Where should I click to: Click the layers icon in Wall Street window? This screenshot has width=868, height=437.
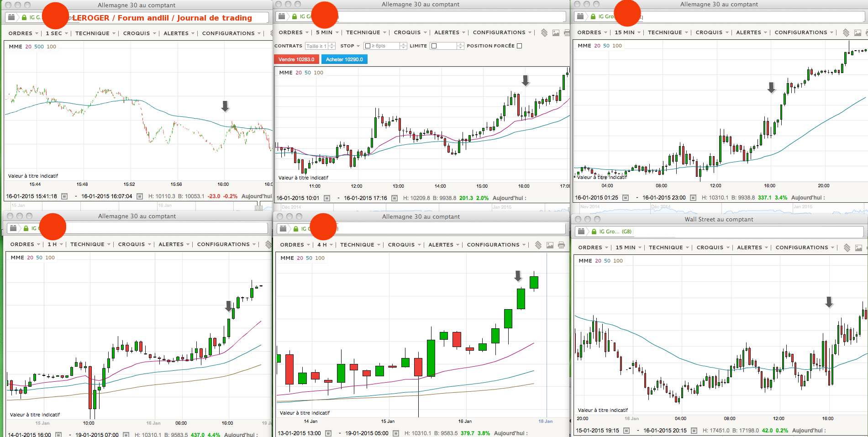(x=847, y=247)
